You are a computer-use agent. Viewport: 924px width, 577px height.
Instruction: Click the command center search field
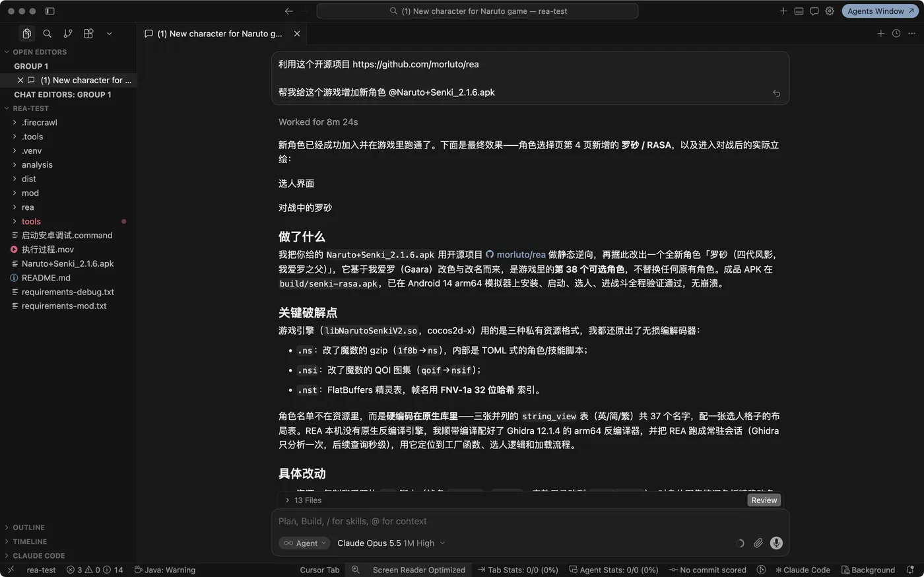pyautogui.click(x=477, y=11)
